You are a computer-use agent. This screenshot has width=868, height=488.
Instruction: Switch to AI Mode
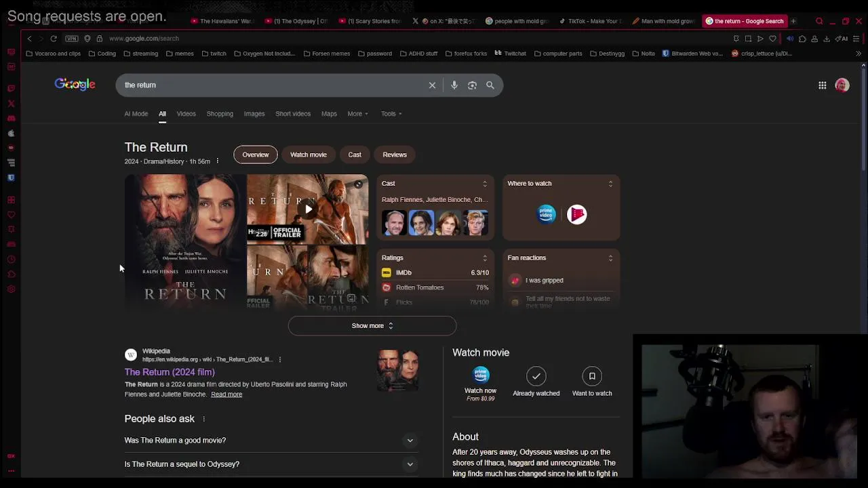click(136, 114)
